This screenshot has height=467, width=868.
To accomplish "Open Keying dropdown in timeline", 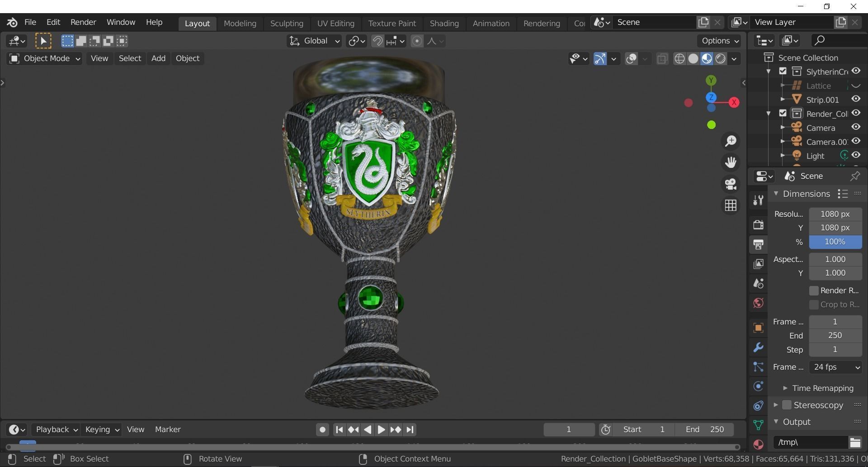I will click(102, 429).
